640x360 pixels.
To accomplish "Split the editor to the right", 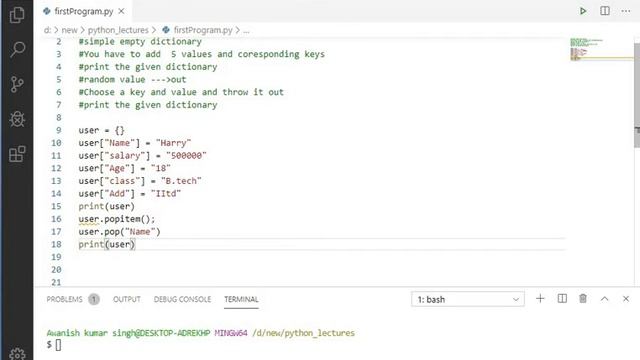I will (605, 11).
